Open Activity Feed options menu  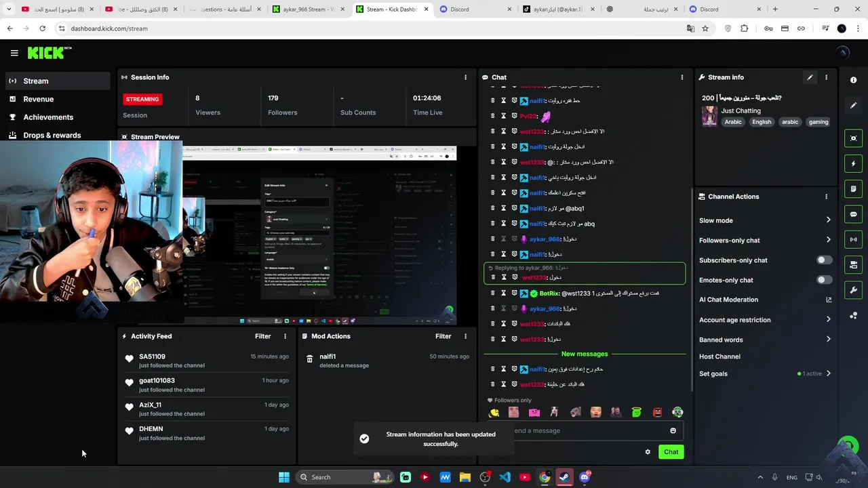[285, 336]
